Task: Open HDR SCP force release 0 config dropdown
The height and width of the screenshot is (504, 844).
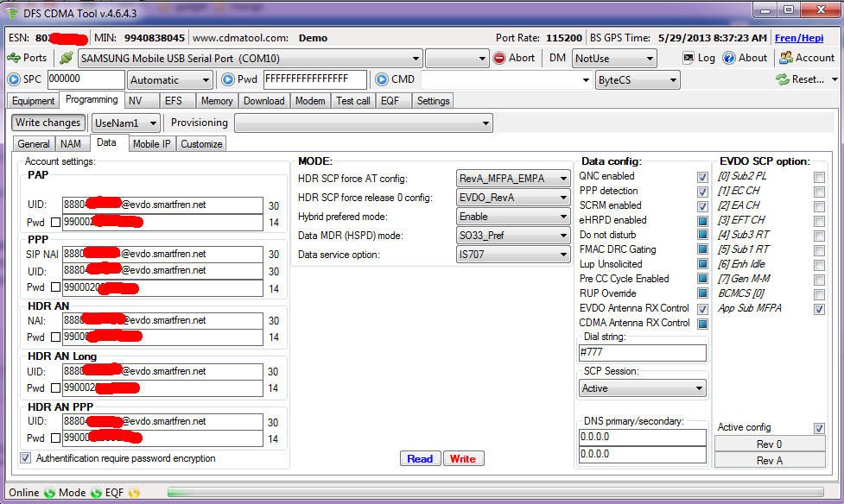Action: pyautogui.click(x=512, y=198)
